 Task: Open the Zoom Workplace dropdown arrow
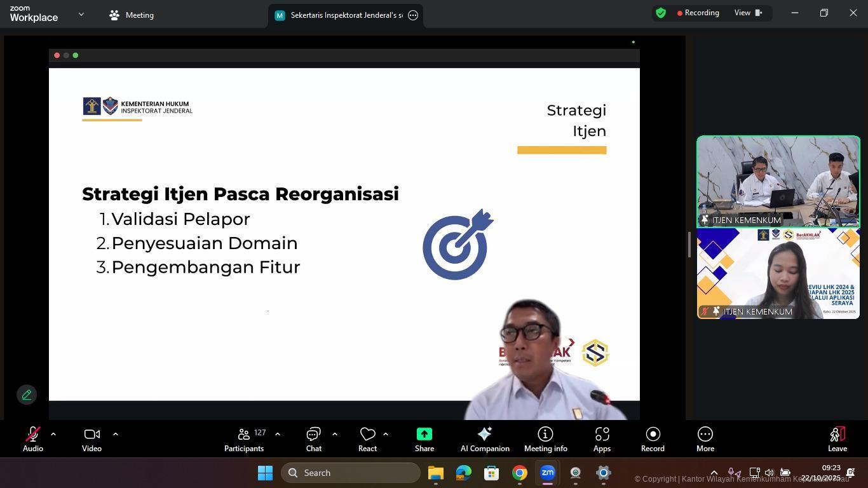coord(81,14)
